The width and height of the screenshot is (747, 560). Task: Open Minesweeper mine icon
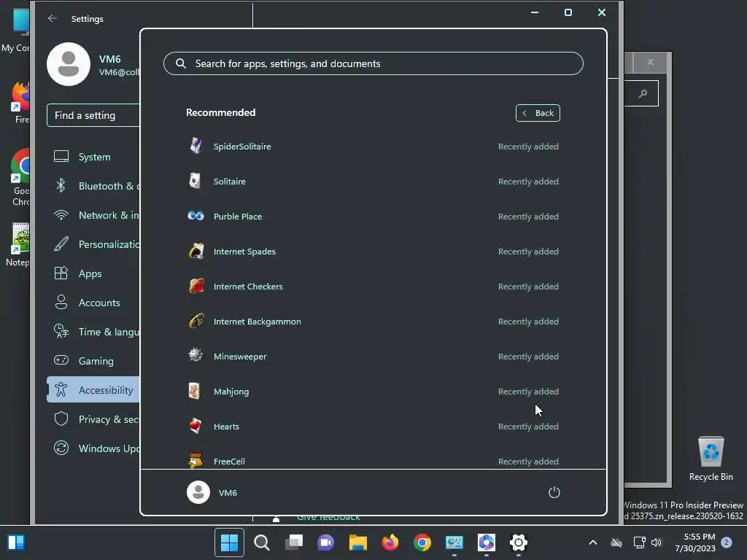196,356
